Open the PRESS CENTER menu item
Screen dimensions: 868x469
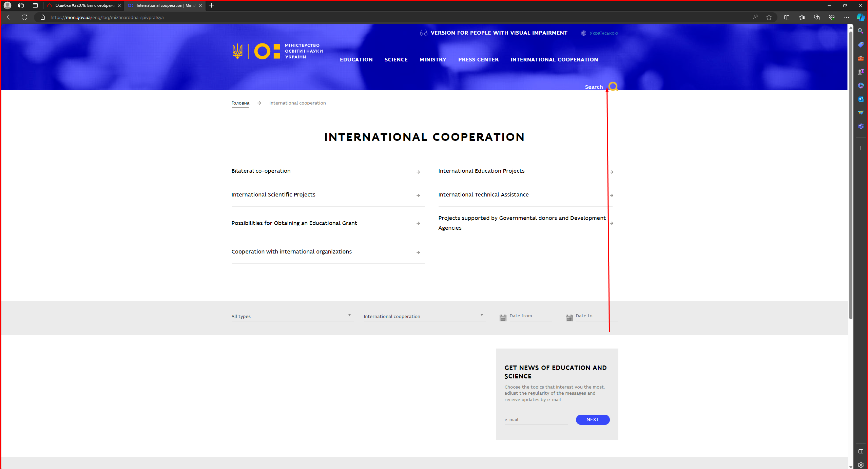point(478,60)
